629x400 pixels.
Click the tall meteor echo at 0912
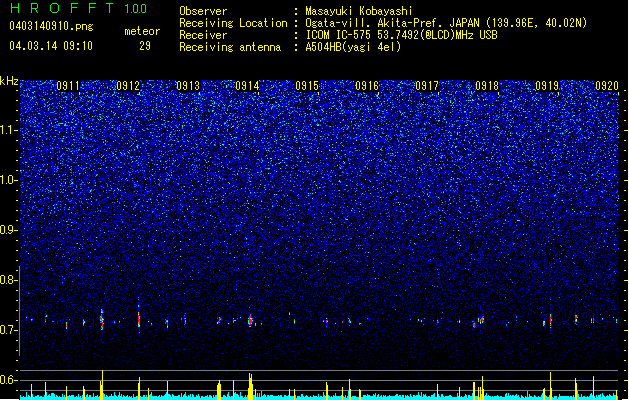(x=139, y=317)
